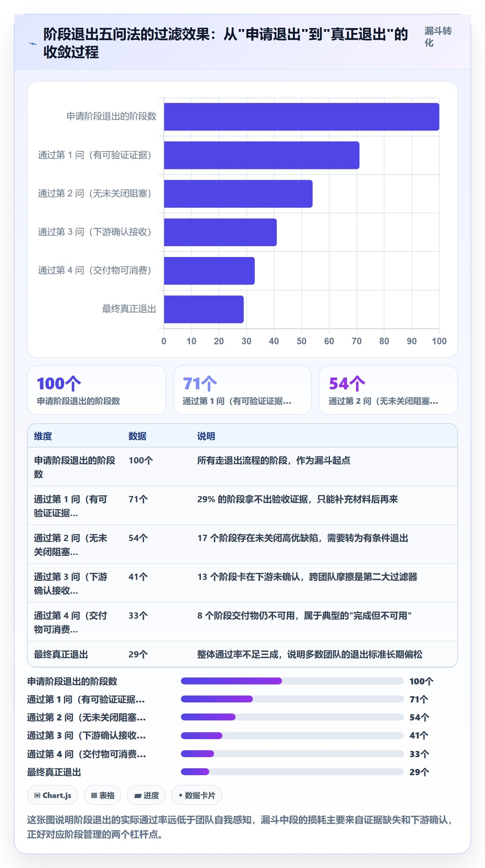
Task: Click the x-axis tick label 50
Action: click(301, 341)
